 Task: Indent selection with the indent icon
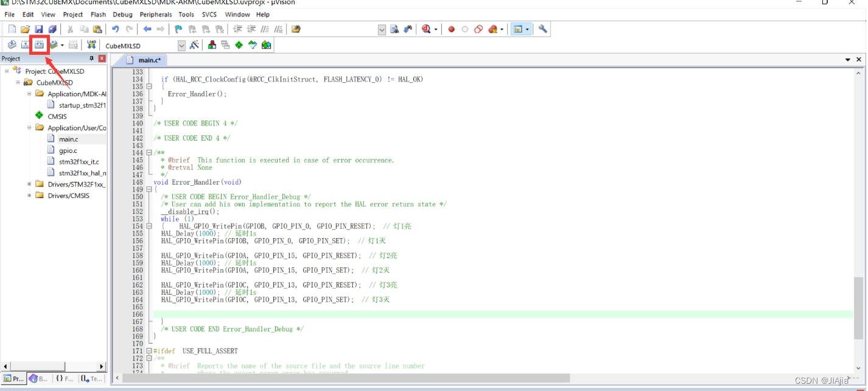click(x=237, y=29)
